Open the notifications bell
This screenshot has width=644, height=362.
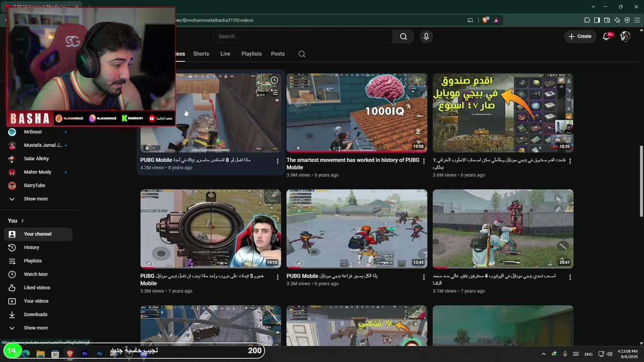coord(606,36)
